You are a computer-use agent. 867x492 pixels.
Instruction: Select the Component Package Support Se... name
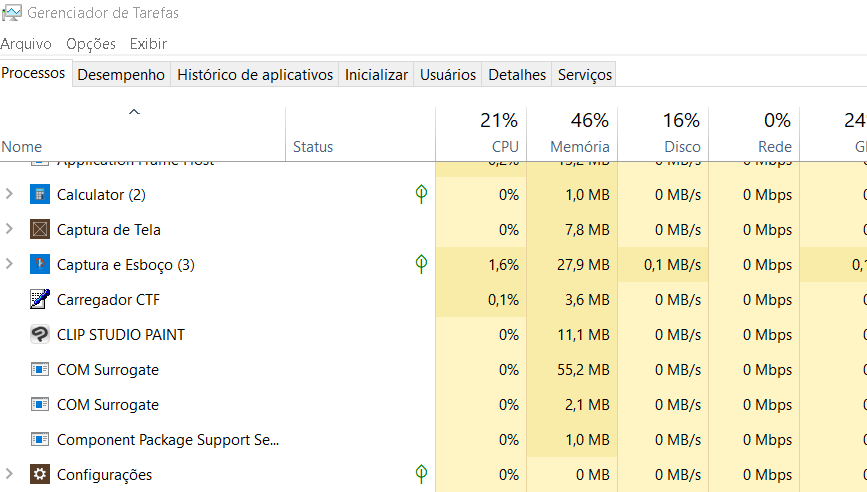168,439
